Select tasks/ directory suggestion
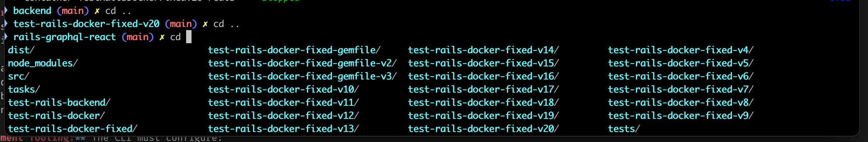The image size is (868, 142). click(x=24, y=90)
